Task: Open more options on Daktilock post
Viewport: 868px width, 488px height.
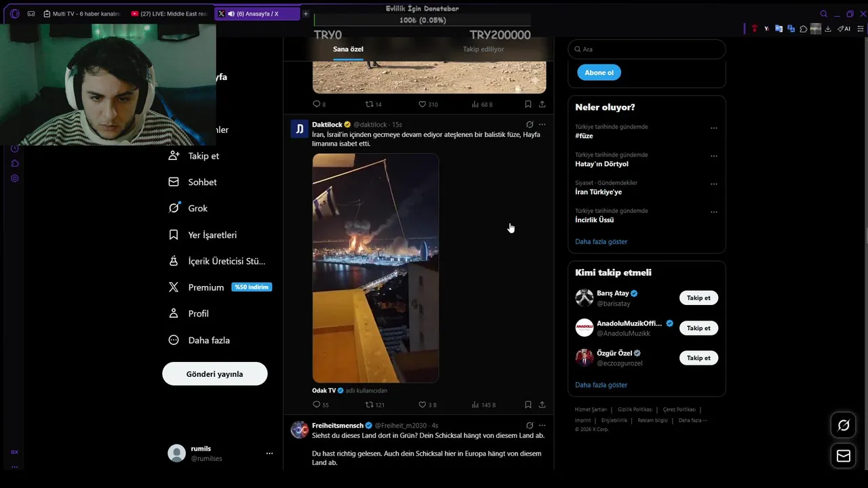Action: (542, 125)
